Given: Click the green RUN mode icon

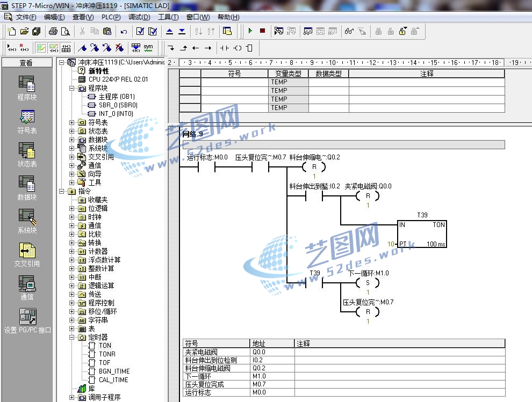Looking at the screenshot, I should [250, 31].
